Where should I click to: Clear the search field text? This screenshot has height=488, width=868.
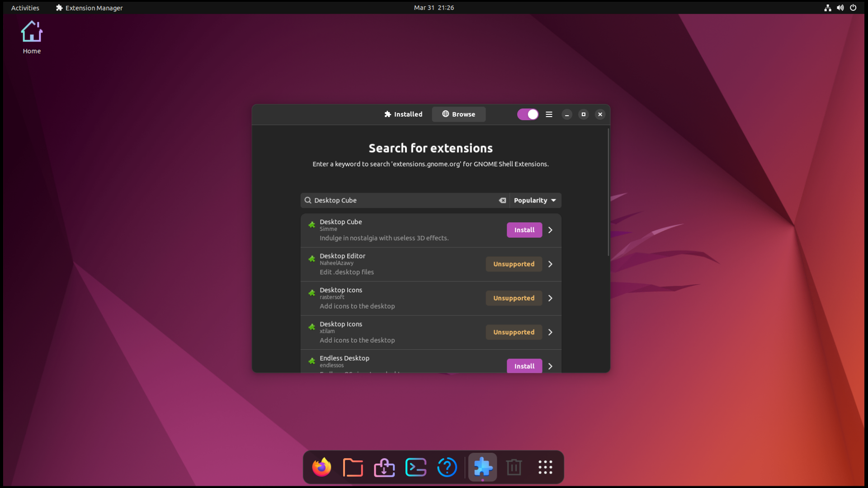click(x=502, y=200)
